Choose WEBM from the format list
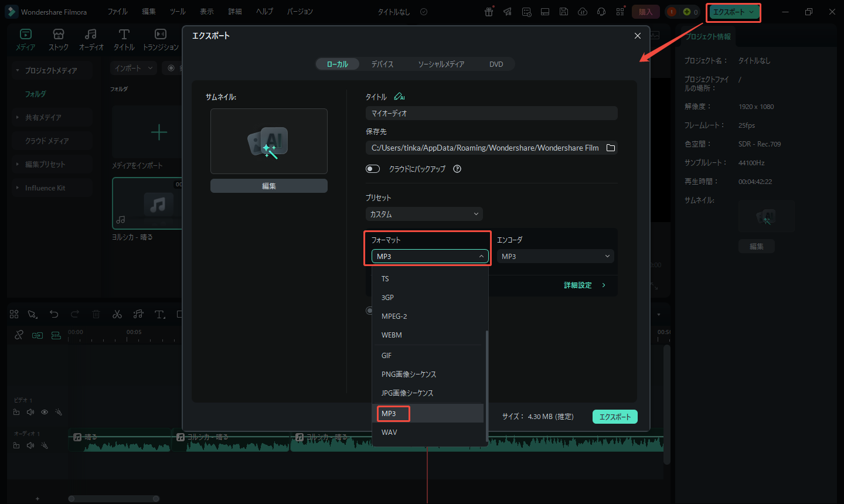This screenshot has height=504, width=844. pos(428,335)
